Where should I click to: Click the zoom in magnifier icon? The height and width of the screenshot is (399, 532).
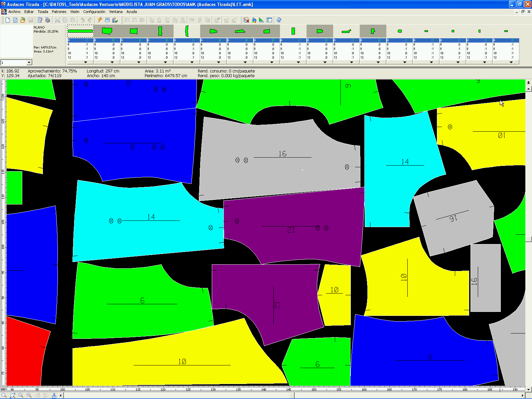21,395
